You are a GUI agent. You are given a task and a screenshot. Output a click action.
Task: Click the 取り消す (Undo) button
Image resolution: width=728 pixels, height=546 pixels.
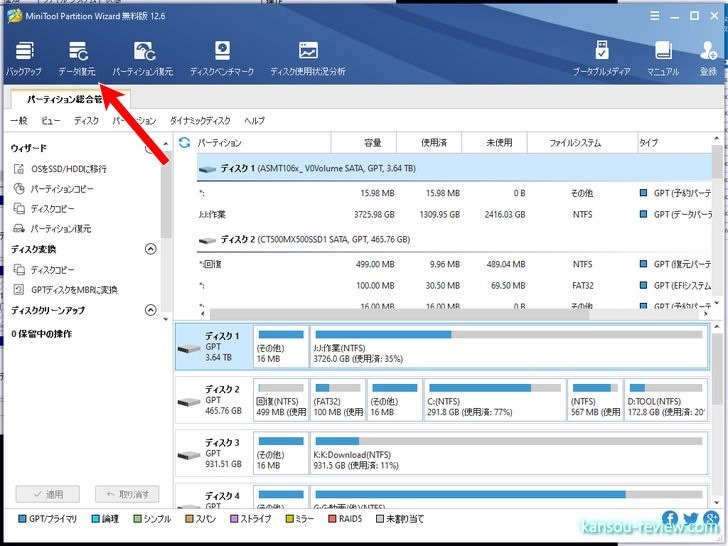[127, 494]
